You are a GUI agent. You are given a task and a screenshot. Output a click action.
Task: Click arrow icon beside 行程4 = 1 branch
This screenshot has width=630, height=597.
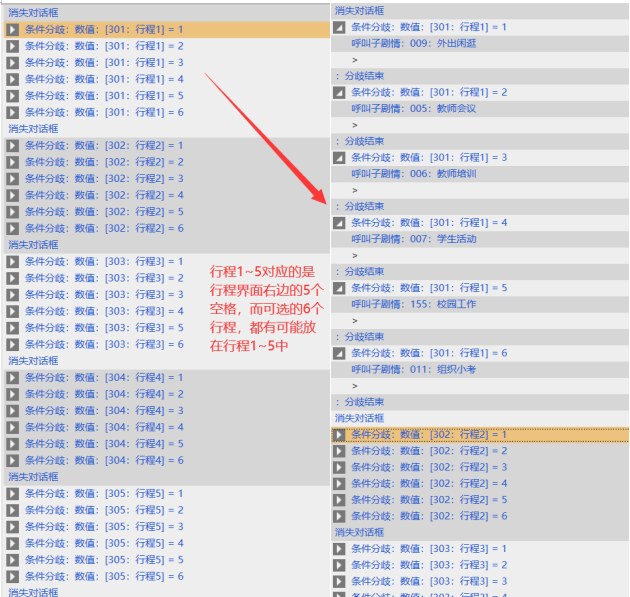pyautogui.click(x=12, y=377)
